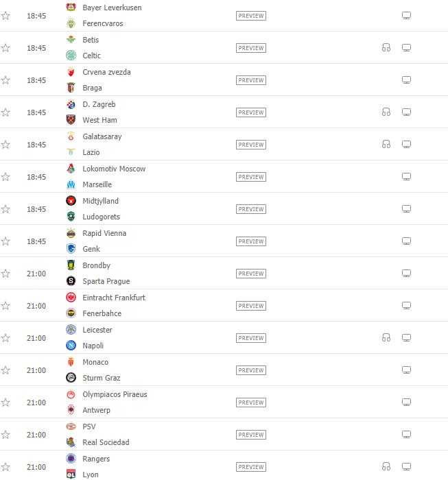Image resolution: width=448 pixels, height=480 pixels.
Task: Add Lokomotiv Moscow vs Marseille to favorites
Action: click(5, 177)
